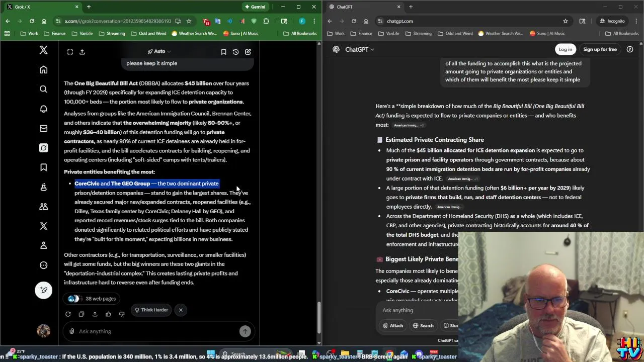Click Attach button in ChatGPT composer
Screen dimensions: 644x362
[393, 325]
